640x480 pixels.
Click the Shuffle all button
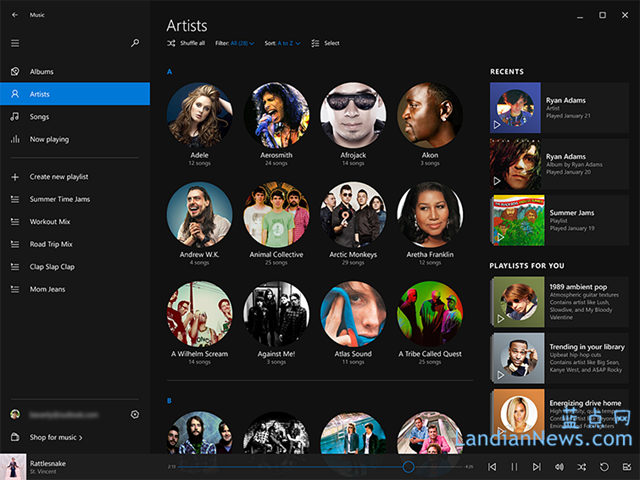(186, 43)
